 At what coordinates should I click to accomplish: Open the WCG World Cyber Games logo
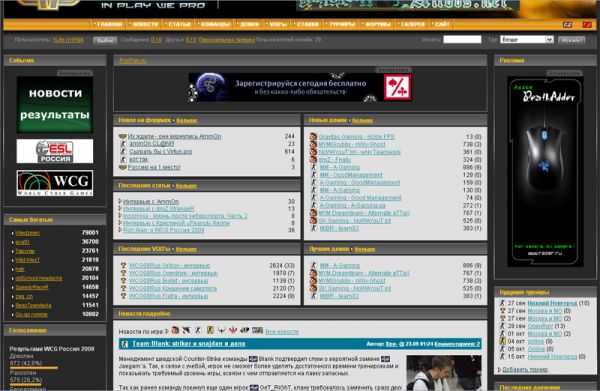tap(55, 183)
